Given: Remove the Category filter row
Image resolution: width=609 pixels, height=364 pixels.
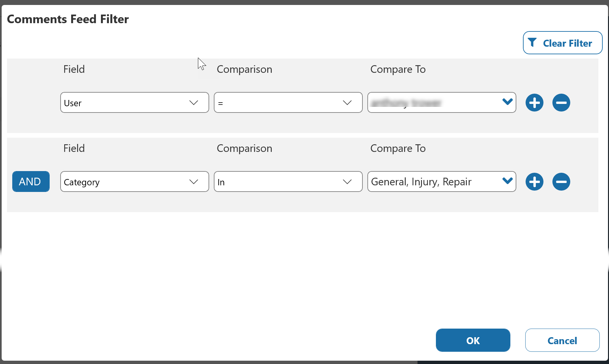Looking at the screenshot, I should coord(561,182).
